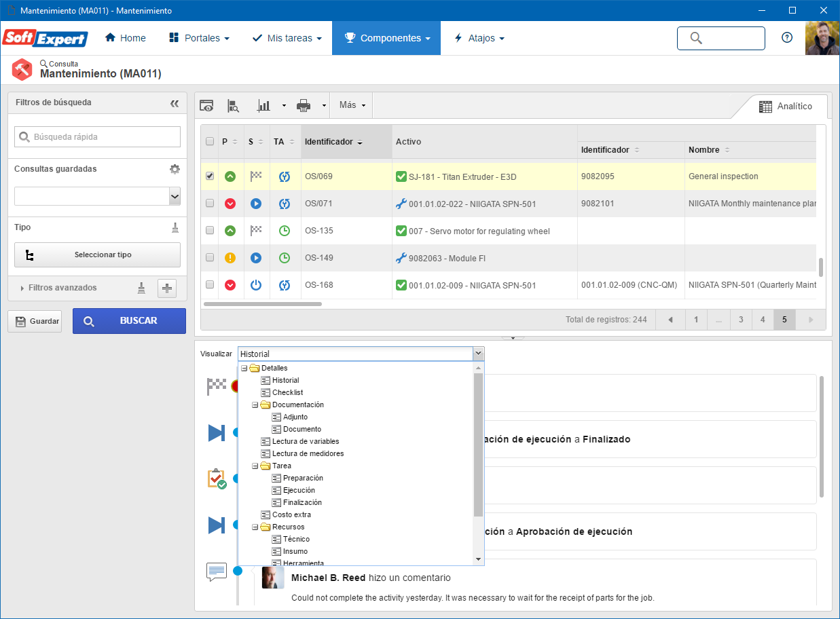Open the Portales menu
This screenshot has height=619, width=840.
tap(199, 38)
